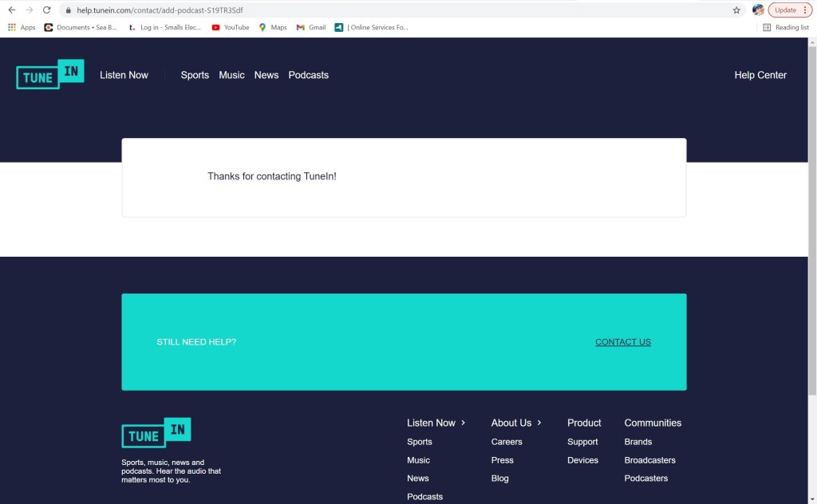The image size is (817, 504).
Task: Click the browser address bar URL
Action: click(160, 10)
